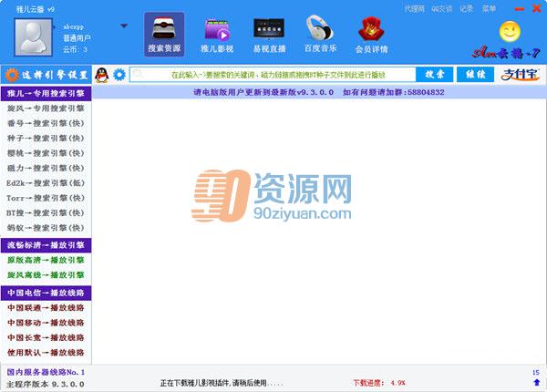Click the 继续 button
The height and width of the screenshot is (392, 547).
click(x=475, y=74)
